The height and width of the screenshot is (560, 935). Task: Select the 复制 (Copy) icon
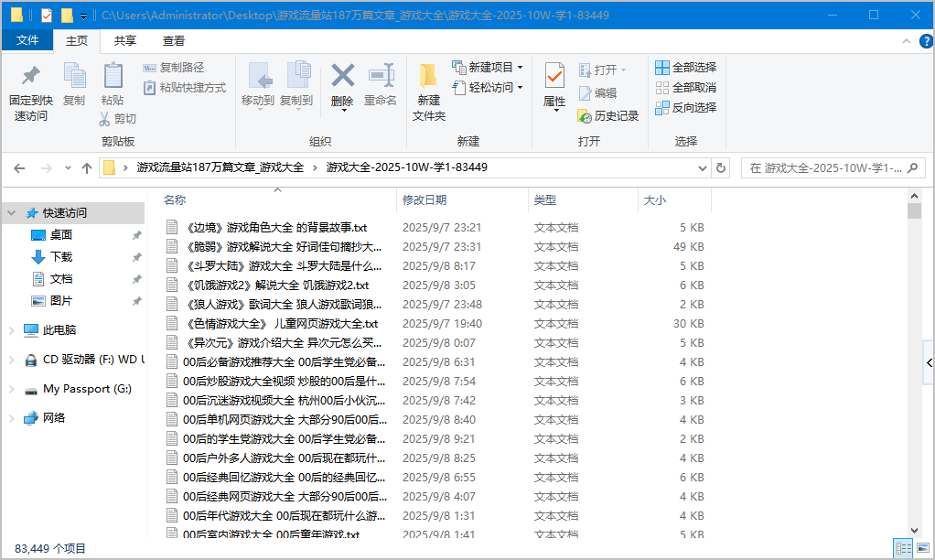(73, 87)
